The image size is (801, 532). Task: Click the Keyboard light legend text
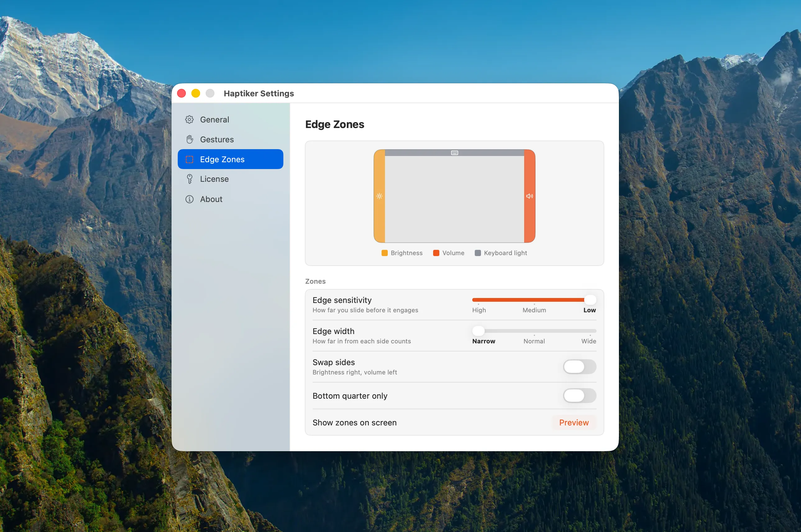[505, 253]
